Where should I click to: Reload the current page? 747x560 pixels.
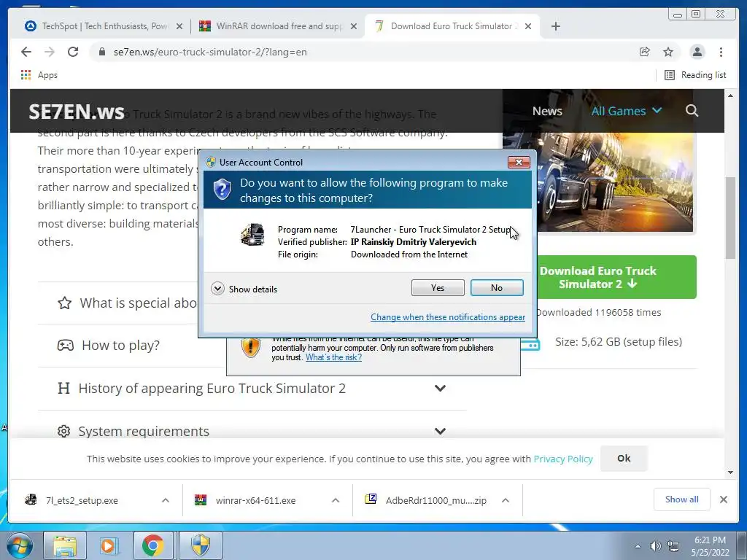[x=73, y=52]
